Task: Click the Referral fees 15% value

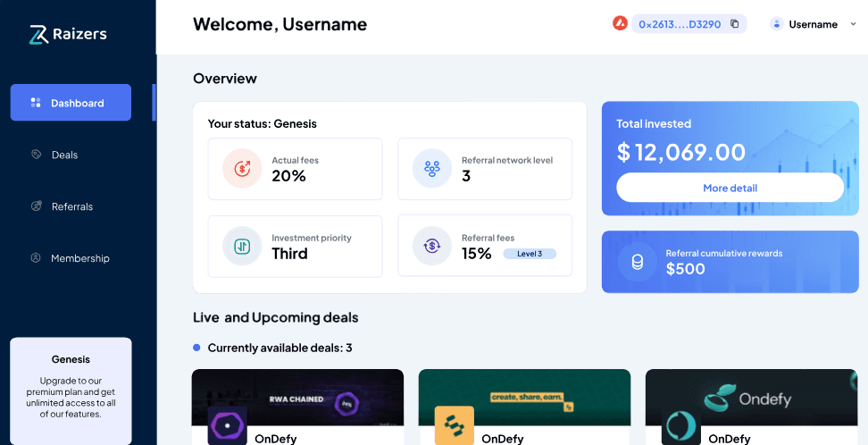Action: point(477,254)
